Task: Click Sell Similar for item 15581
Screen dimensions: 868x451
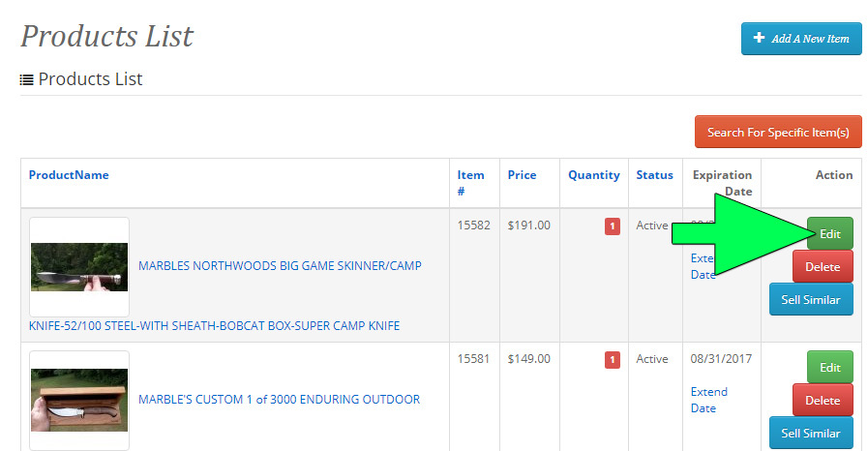Action: 811,433
